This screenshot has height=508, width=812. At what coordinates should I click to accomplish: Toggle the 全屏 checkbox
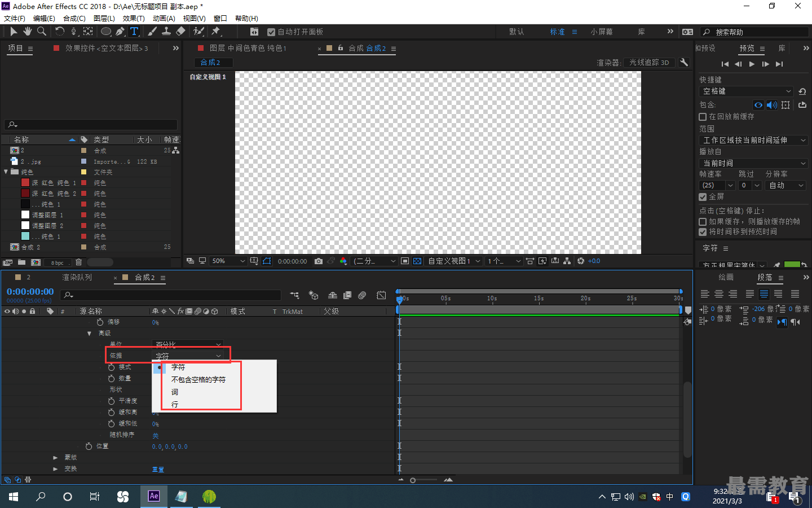[x=703, y=197]
